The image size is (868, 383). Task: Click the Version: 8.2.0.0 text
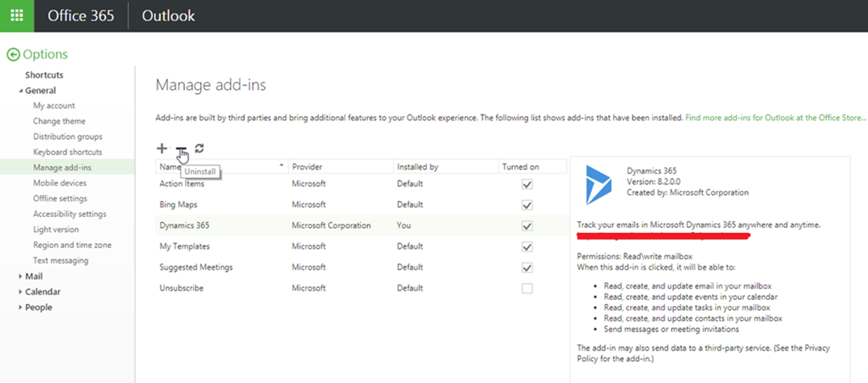655,181
